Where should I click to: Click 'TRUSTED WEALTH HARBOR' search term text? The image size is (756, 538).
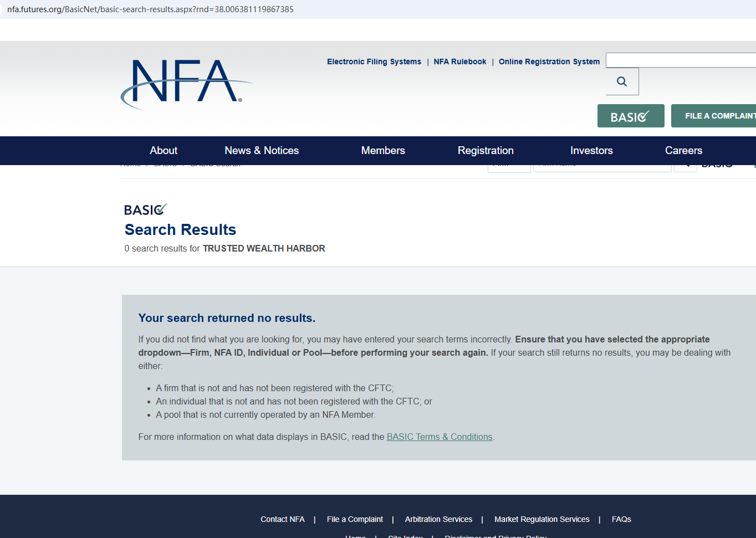[264, 248]
